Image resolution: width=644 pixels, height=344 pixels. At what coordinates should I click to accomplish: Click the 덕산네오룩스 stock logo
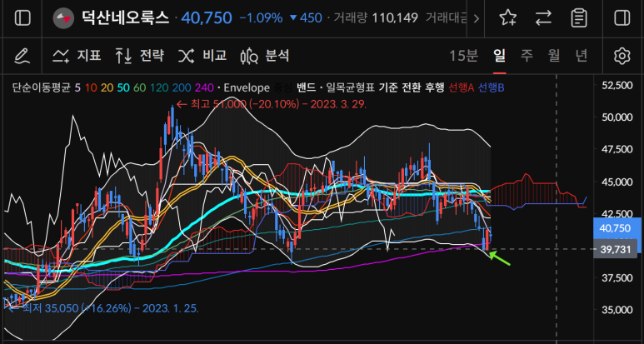pos(63,18)
